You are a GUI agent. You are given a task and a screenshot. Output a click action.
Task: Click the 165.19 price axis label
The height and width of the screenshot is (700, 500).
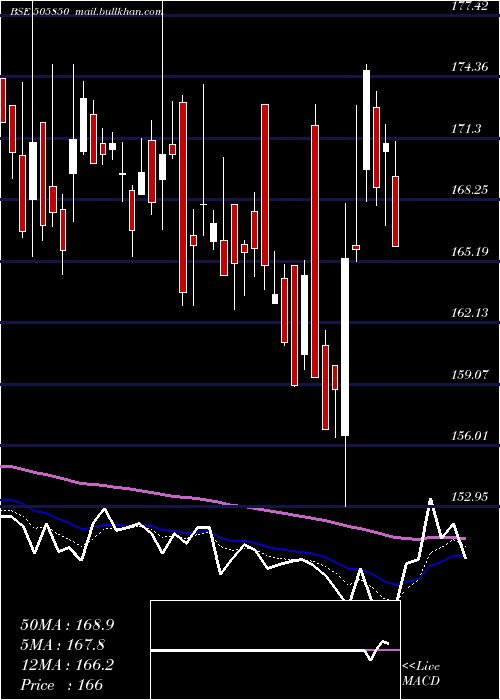click(470, 252)
